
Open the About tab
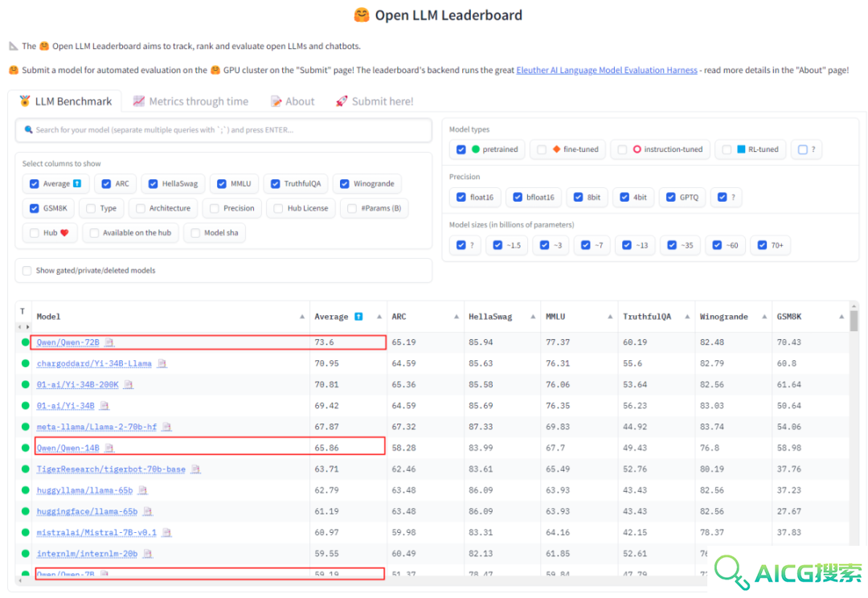[293, 101]
